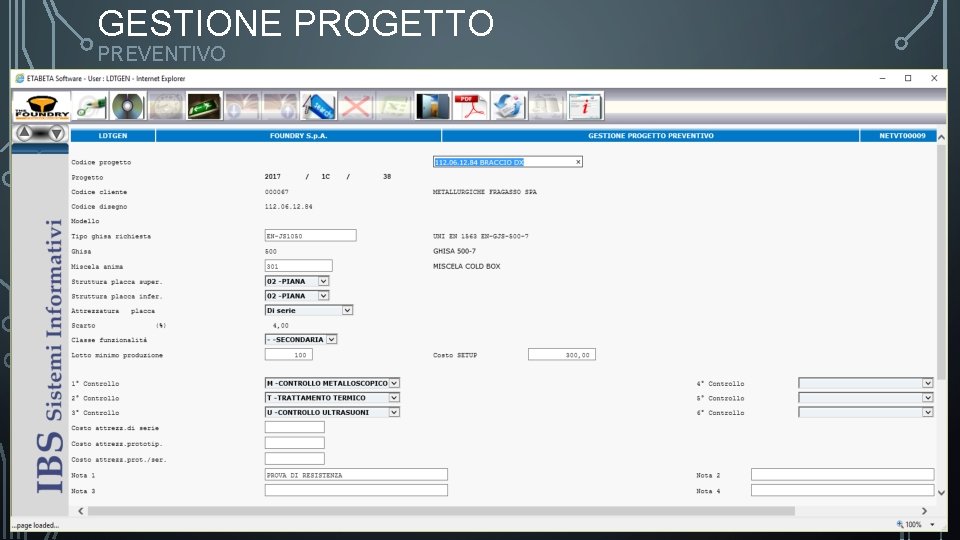The image size is (960, 540).
Task: Click the Codice cliente value 000067
Action: pos(277,192)
